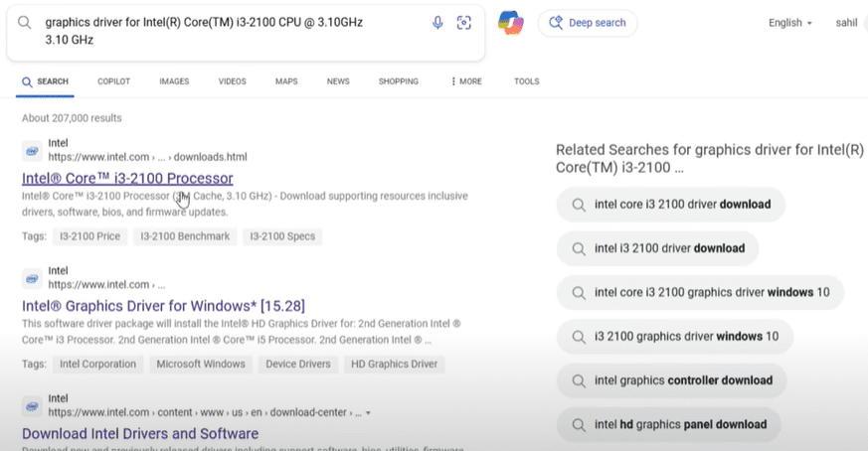
Task: Switch to the IMAGES tab
Action: [x=174, y=81]
